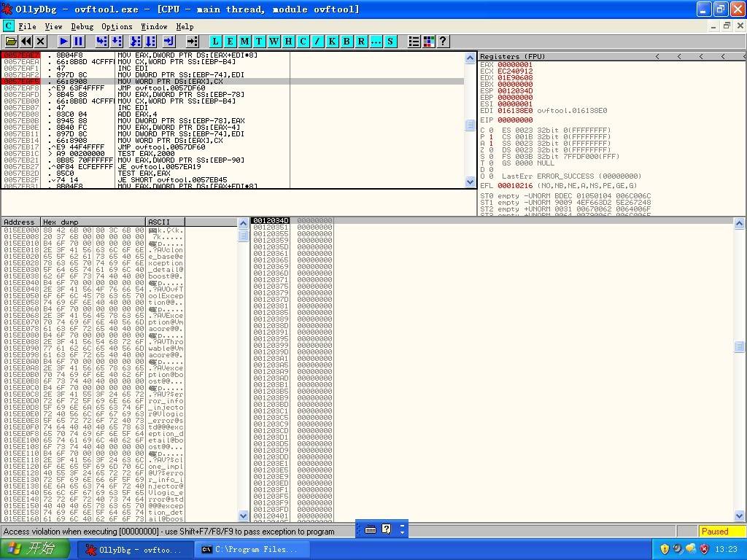Click the IME keyboard icon in language bar

point(371,529)
